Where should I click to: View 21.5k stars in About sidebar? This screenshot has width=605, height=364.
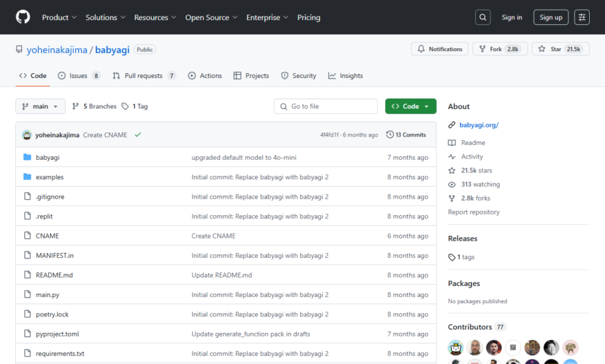tap(470, 170)
